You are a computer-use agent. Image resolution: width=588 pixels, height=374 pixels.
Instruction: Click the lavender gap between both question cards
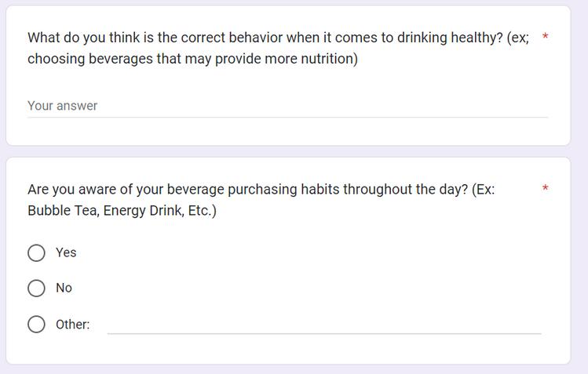[x=288, y=151]
